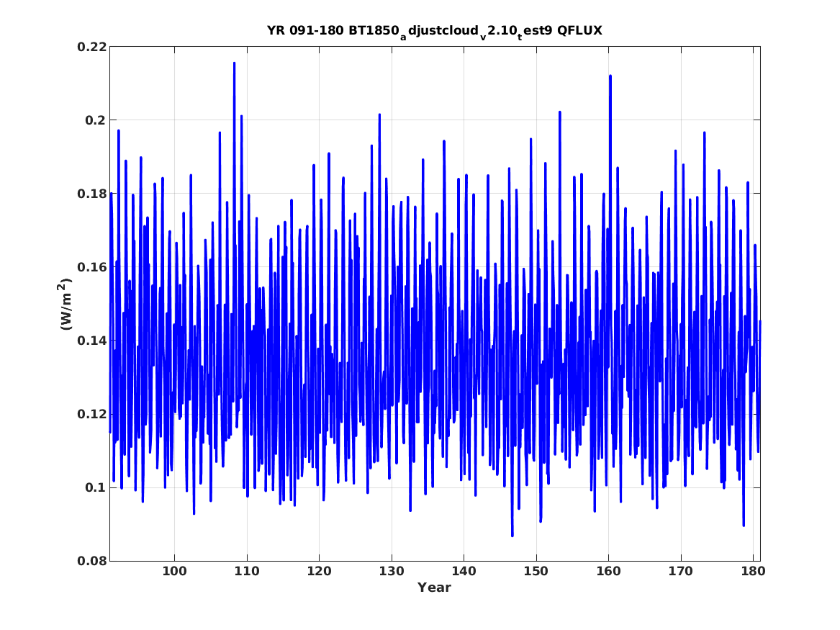This screenshot has width=840, height=630.
Task: Click the x-axis tick label 170
Action: point(681,572)
